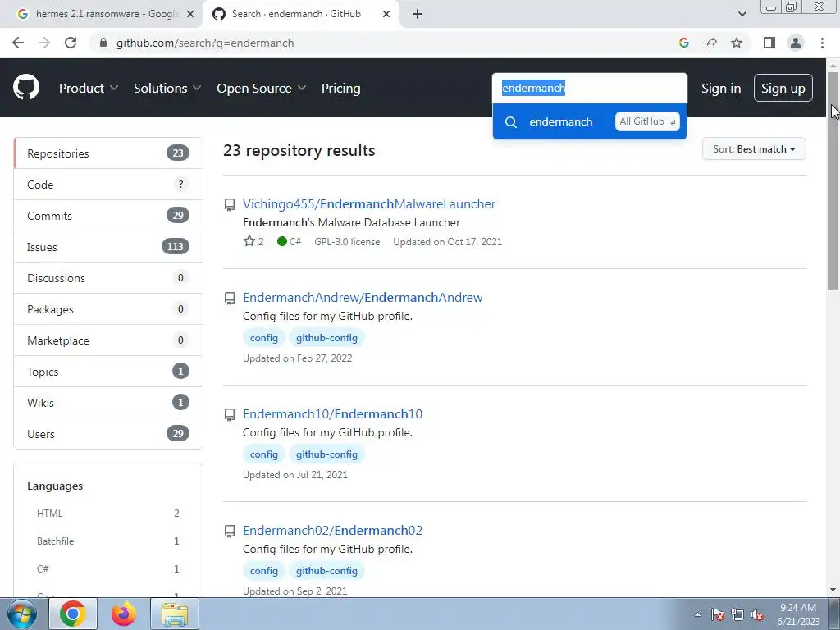Select the Discussions filter
Screen dimensions: 840x630
pyautogui.click(x=108, y=277)
